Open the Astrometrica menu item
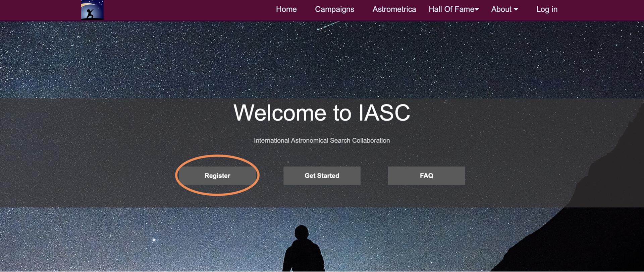This screenshot has height=272, width=644. click(x=394, y=9)
